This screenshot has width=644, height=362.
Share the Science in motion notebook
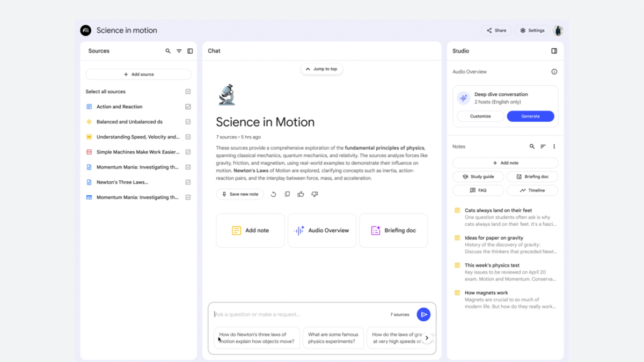coord(496,31)
